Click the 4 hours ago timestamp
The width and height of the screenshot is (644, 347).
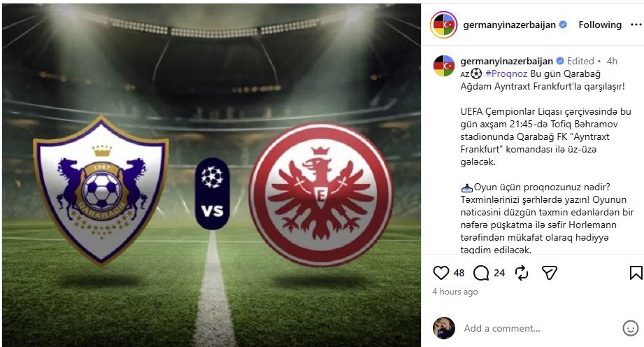(x=455, y=292)
